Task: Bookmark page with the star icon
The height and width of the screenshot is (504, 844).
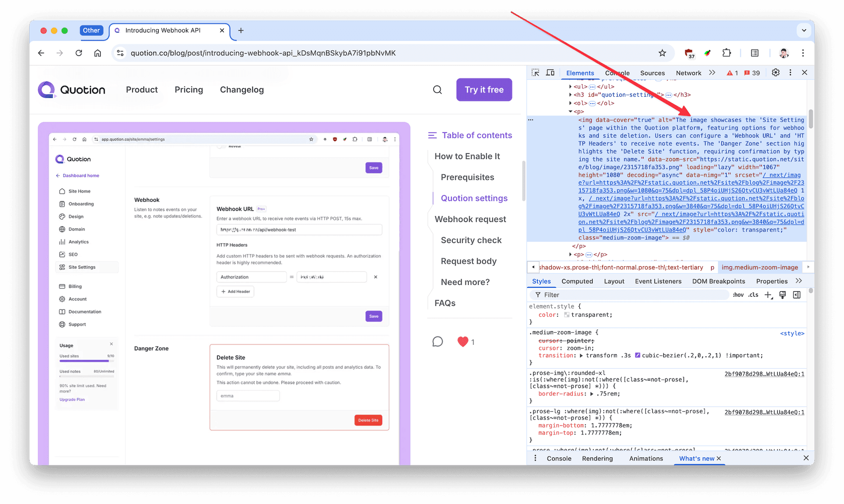Action: pyautogui.click(x=662, y=53)
